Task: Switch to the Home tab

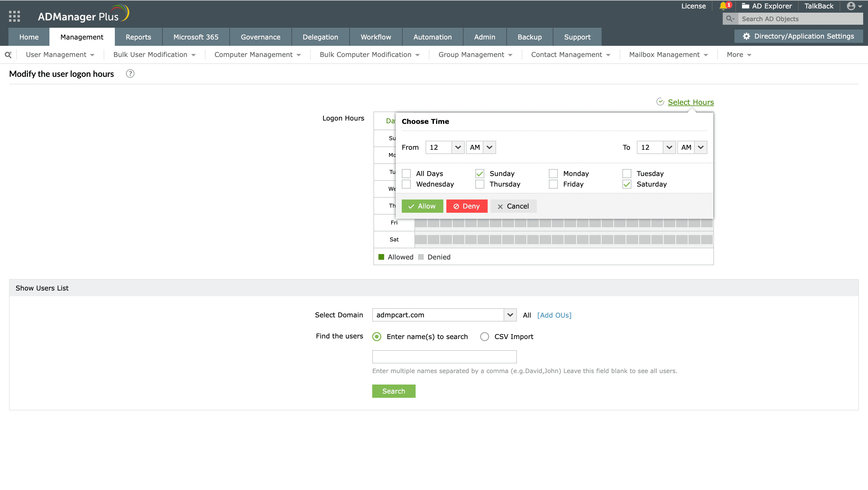Action: pyautogui.click(x=29, y=37)
